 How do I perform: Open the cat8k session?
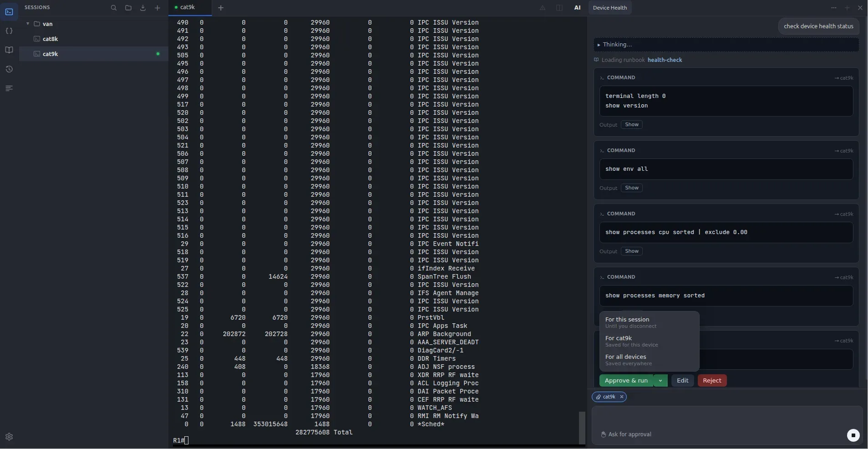[93, 39]
